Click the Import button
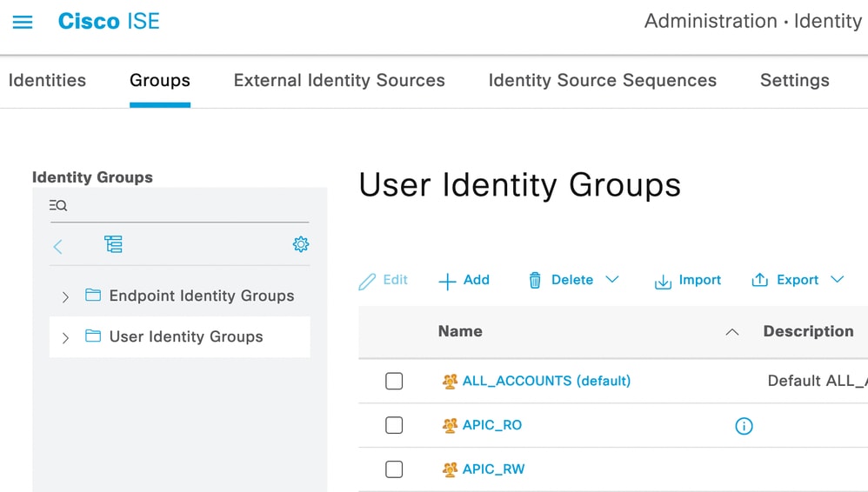Viewport: 868px width, 492px height. pos(688,281)
